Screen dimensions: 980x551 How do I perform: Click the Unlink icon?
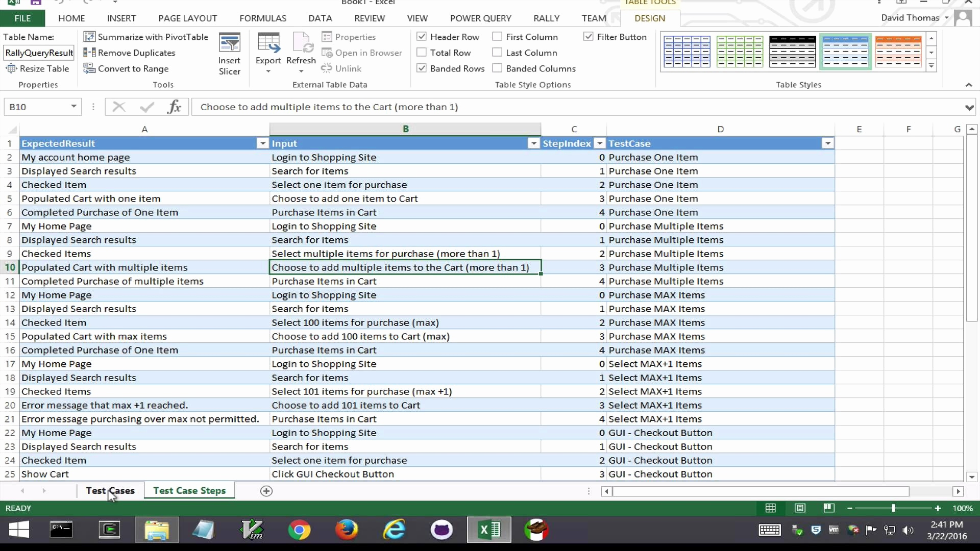tap(326, 68)
